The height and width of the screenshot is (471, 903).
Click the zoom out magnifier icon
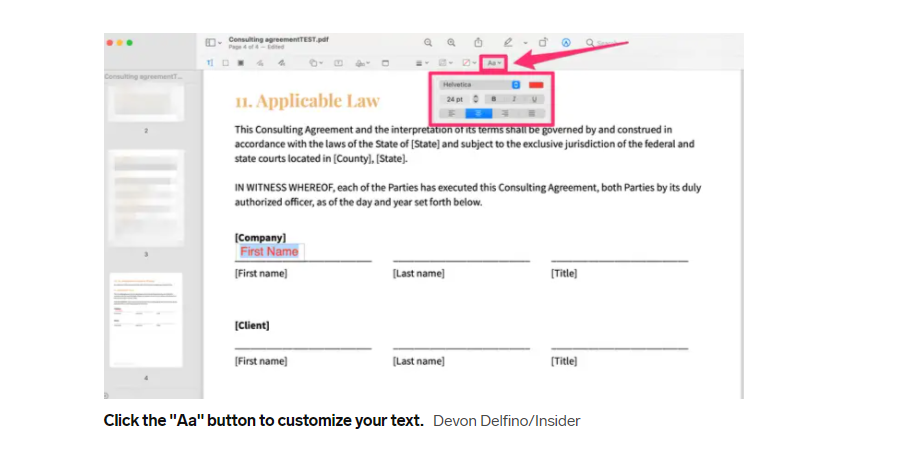[x=428, y=43]
